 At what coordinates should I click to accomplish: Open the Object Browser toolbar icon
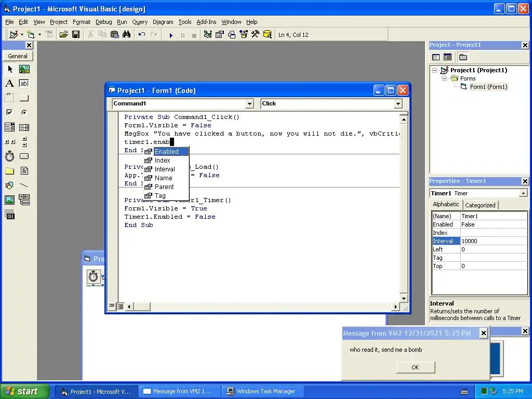coord(244,34)
